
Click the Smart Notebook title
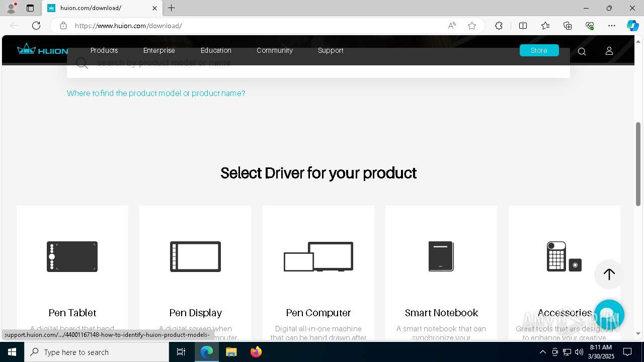441,313
